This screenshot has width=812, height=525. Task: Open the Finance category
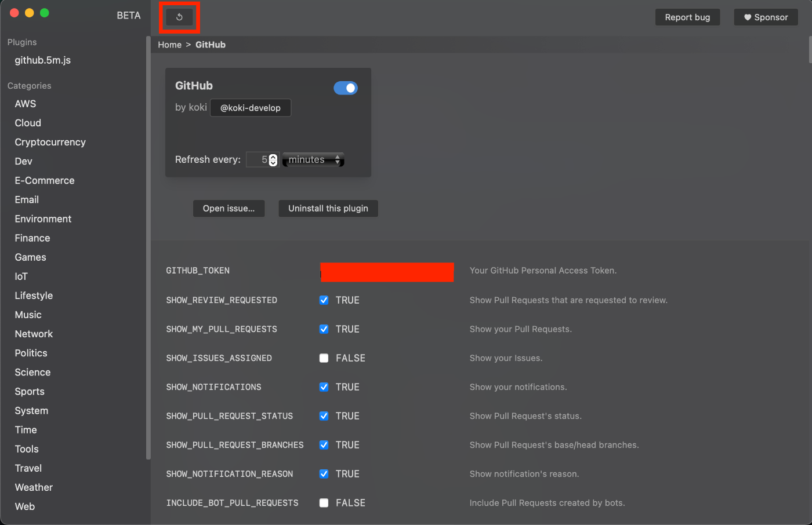tap(32, 238)
